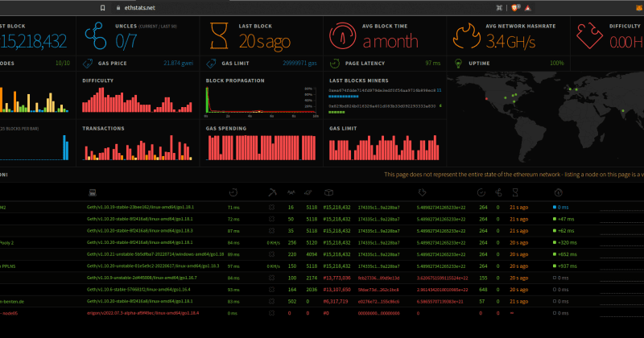The image size is (644, 338).
Task: Click the lock icon before ethstats.net
Action: pyautogui.click(x=118, y=7)
